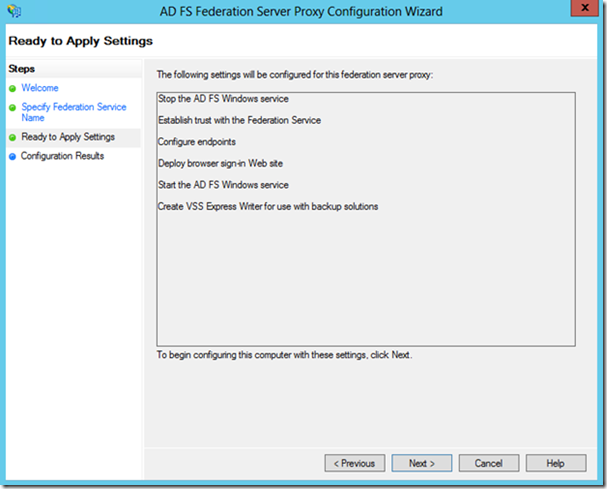The image size is (607, 489).
Task: Go to Specify Federation Service Name step
Action: 74,112
